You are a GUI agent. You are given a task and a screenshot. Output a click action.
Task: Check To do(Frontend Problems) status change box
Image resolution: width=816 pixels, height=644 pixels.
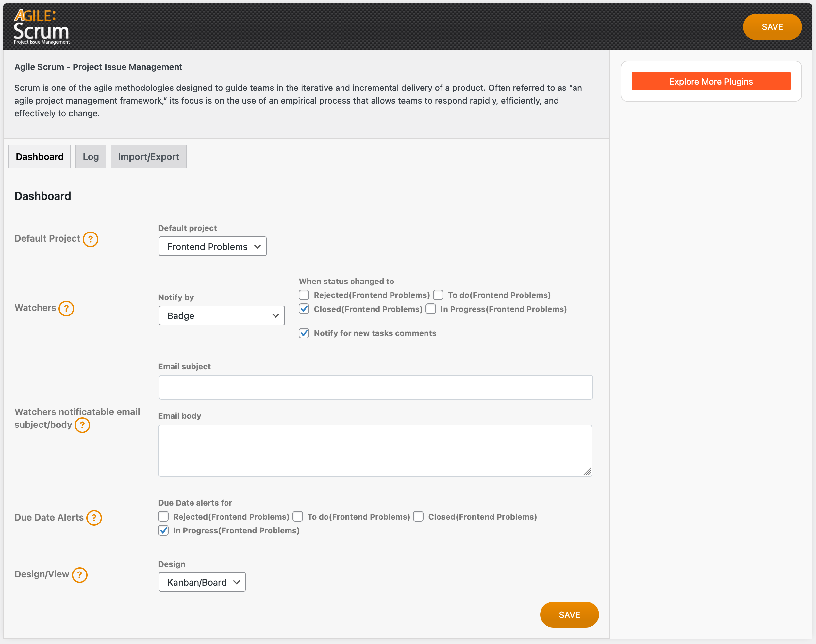pos(438,295)
